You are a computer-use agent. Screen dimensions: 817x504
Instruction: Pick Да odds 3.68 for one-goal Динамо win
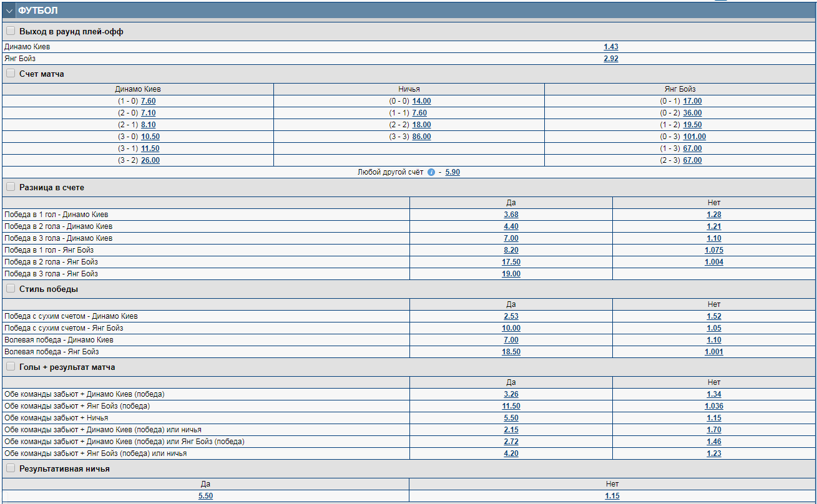coord(511,215)
